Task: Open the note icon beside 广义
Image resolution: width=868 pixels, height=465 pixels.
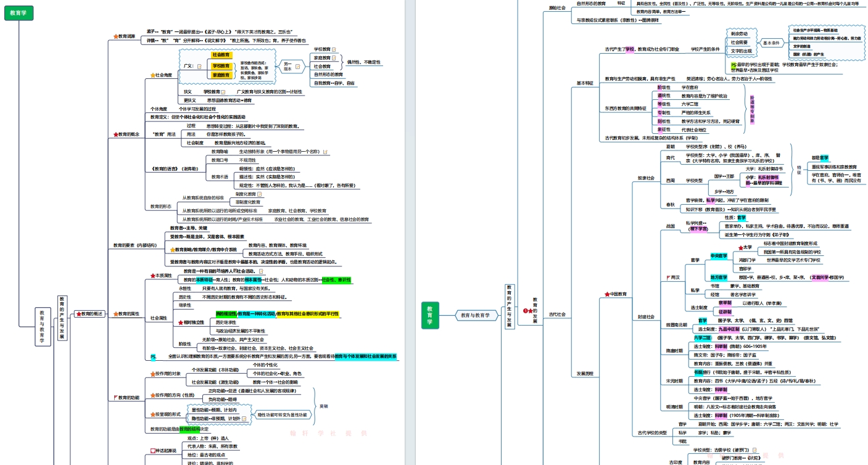Action: (x=199, y=65)
